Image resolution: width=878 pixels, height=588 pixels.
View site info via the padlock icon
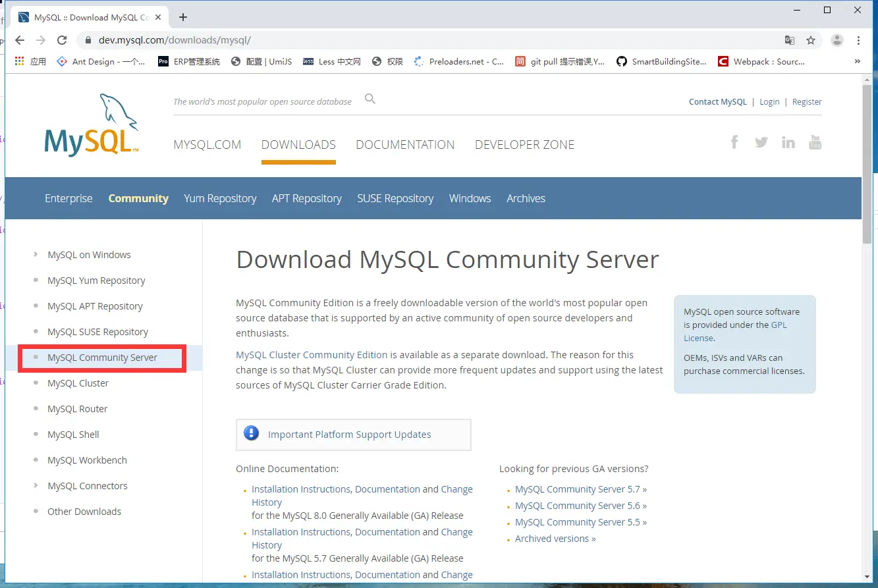pyautogui.click(x=88, y=40)
